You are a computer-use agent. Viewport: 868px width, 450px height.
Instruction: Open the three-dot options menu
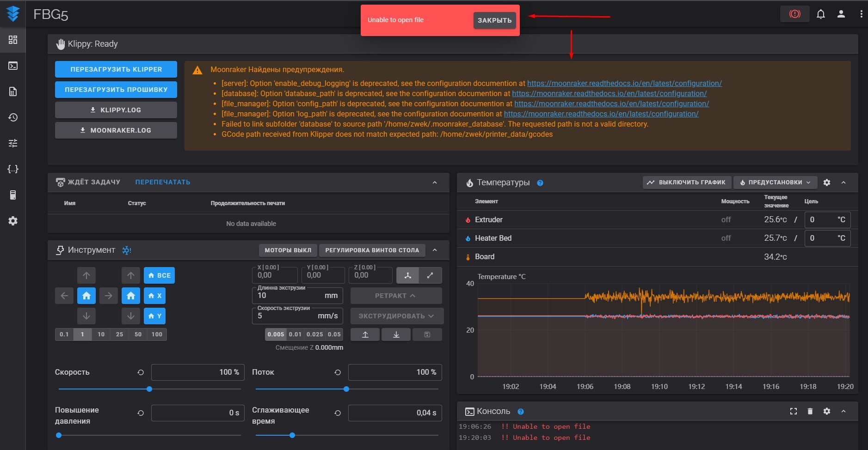pos(861,14)
